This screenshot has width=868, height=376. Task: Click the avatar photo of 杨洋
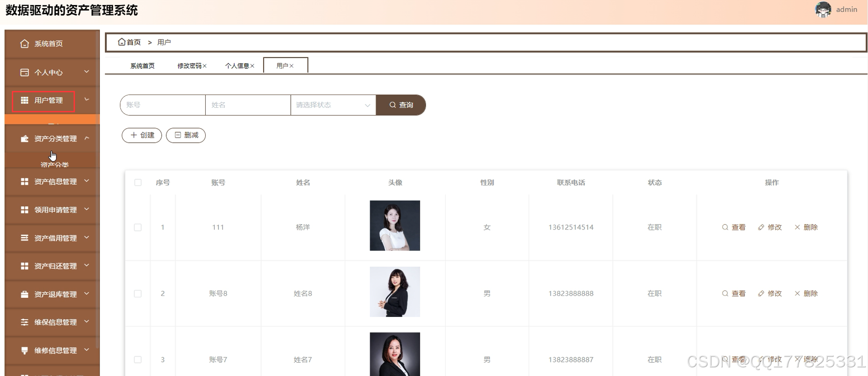[395, 226]
